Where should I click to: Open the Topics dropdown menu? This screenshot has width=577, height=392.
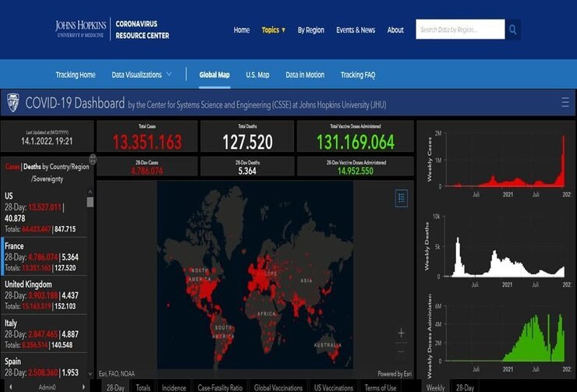coord(274,30)
